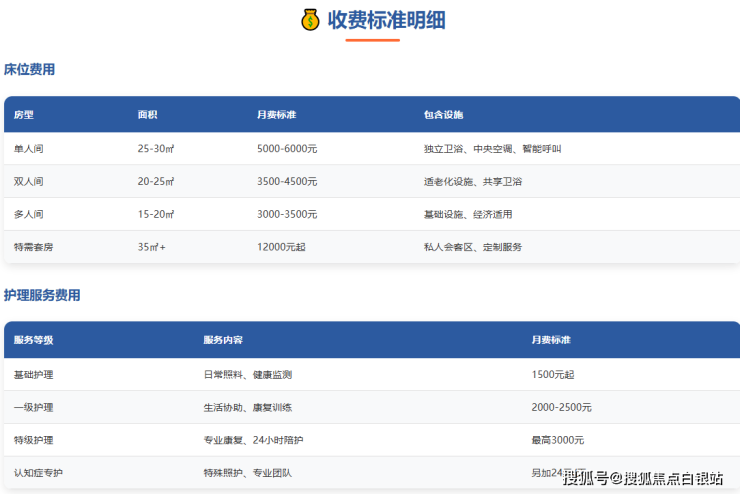Click the 多人间 row label
Image resolution: width=740 pixels, height=494 pixels.
(x=29, y=214)
